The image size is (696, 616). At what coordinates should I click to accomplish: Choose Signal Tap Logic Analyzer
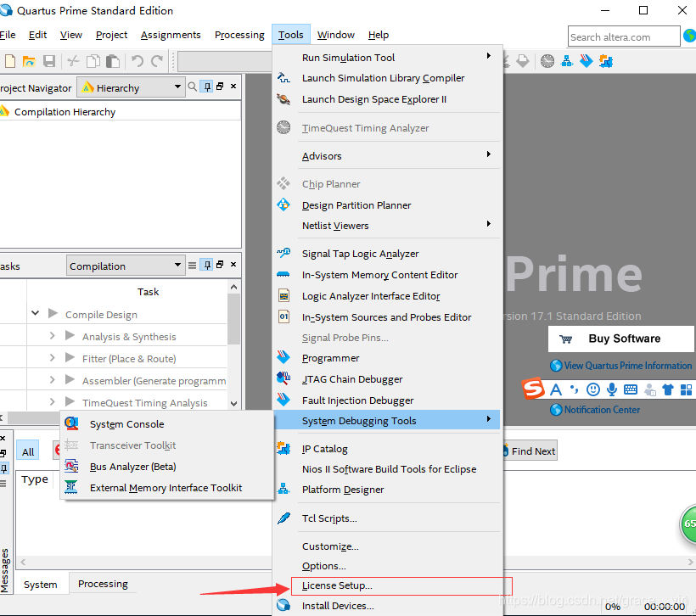click(387, 254)
